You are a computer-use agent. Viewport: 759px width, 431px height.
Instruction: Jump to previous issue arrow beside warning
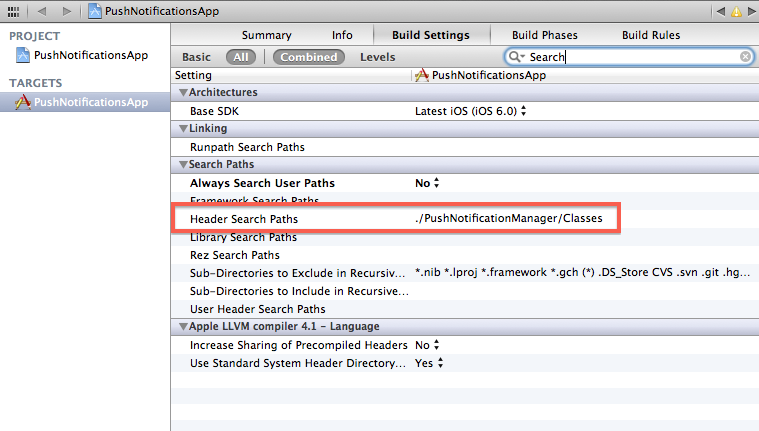point(721,11)
